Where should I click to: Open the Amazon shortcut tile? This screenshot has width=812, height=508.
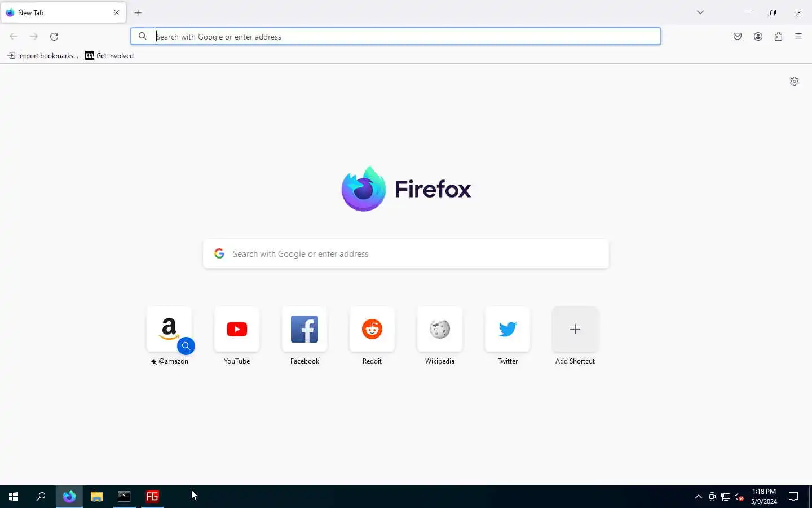[169, 329]
